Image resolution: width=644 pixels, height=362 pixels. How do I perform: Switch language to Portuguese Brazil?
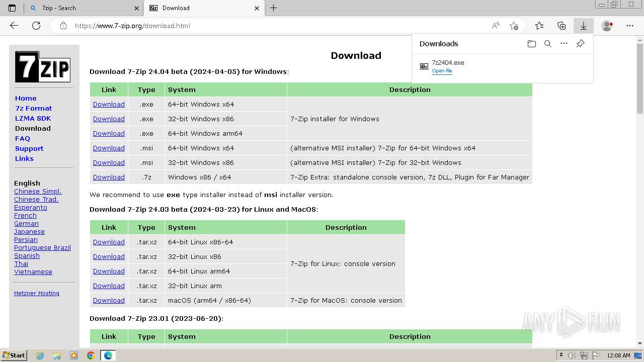pyautogui.click(x=42, y=247)
